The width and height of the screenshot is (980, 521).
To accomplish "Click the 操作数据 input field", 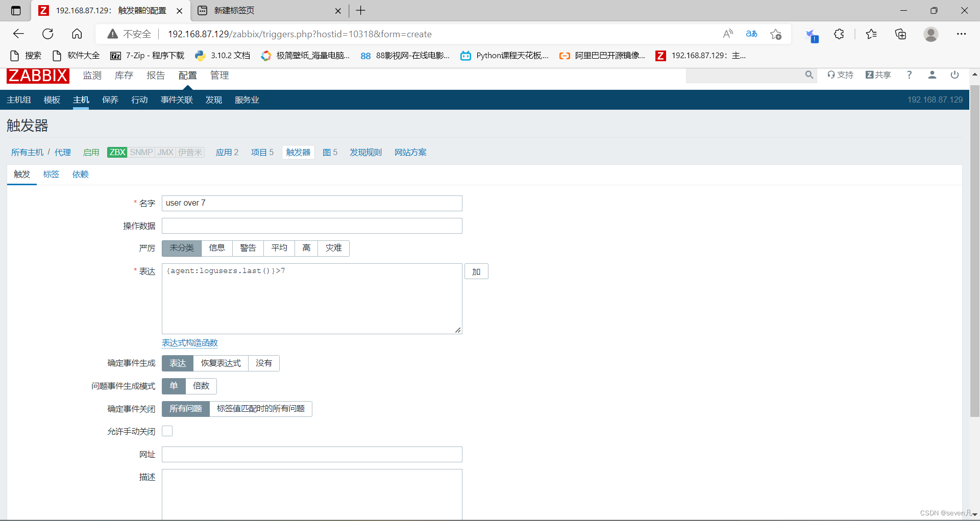I will point(312,226).
